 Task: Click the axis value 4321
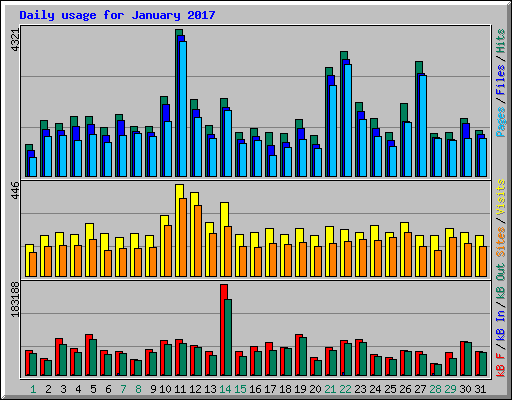[15, 40]
